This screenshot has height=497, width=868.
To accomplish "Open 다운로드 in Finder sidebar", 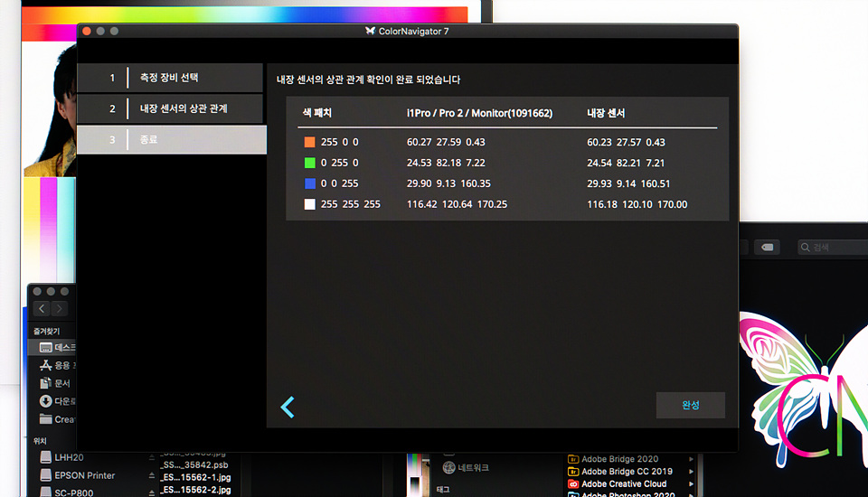I will coord(58,401).
